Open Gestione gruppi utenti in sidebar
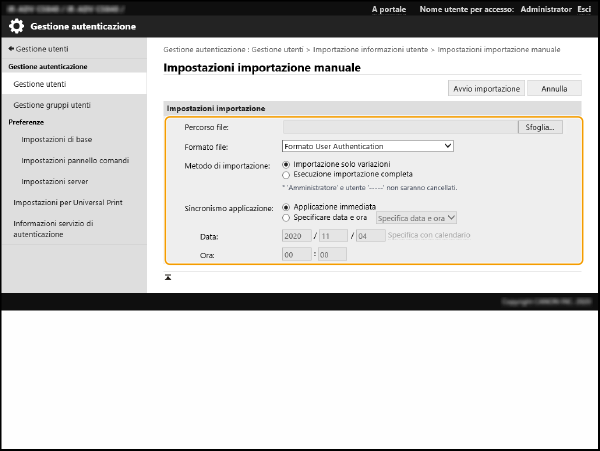The height and width of the screenshot is (451, 600). pyautogui.click(x=52, y=105)
